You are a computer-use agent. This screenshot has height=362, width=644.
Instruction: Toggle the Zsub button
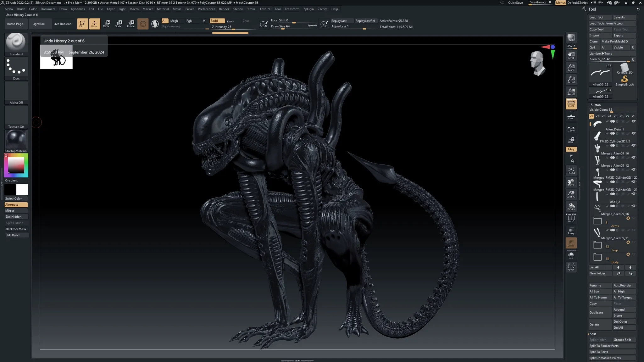point(230,21)
